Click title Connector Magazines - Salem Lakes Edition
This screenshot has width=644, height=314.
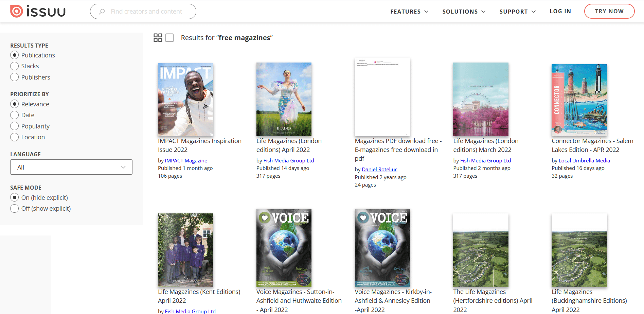592,145
